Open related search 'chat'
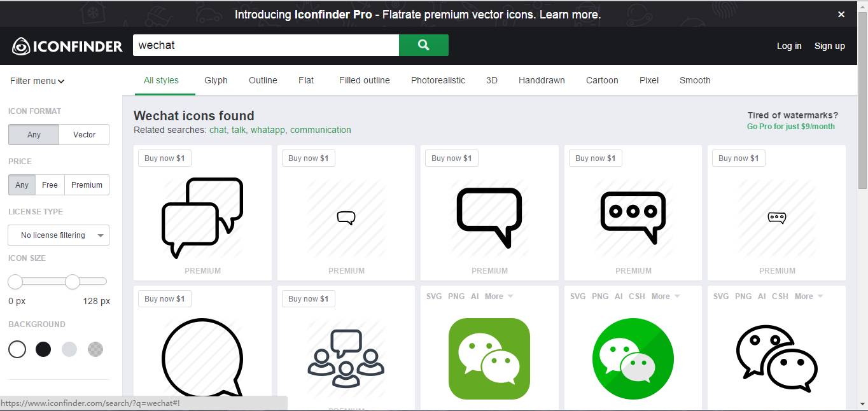This screenshot has width=868, height=411. (x=218, y=130)
